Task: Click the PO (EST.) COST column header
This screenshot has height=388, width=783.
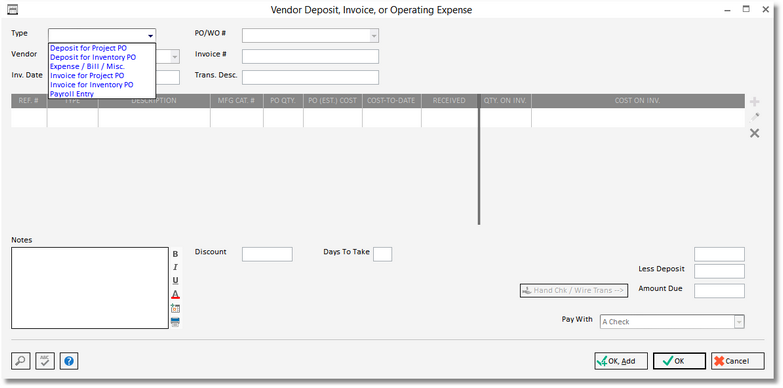Action: [333, 101]
